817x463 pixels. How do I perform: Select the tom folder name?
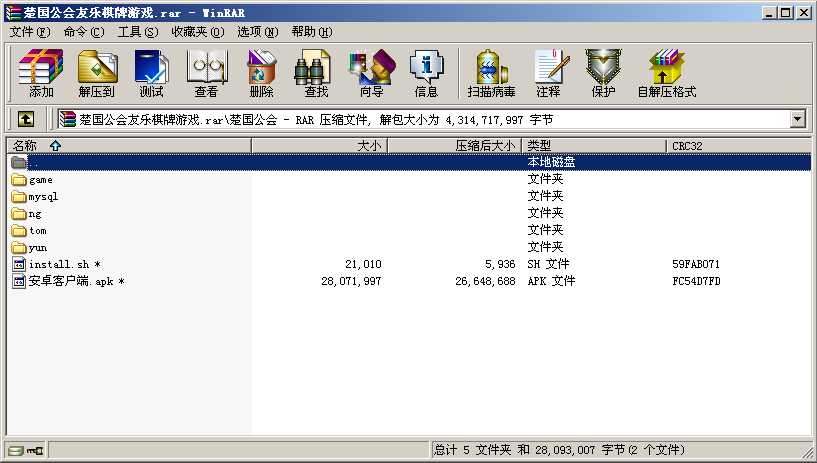(38, 231)
